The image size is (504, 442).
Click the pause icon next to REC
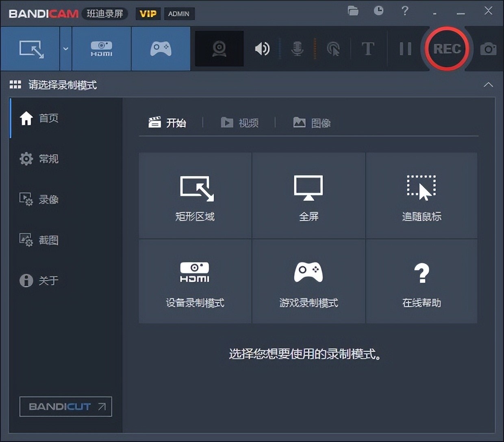pyautogui.click(x=405, y=49)
